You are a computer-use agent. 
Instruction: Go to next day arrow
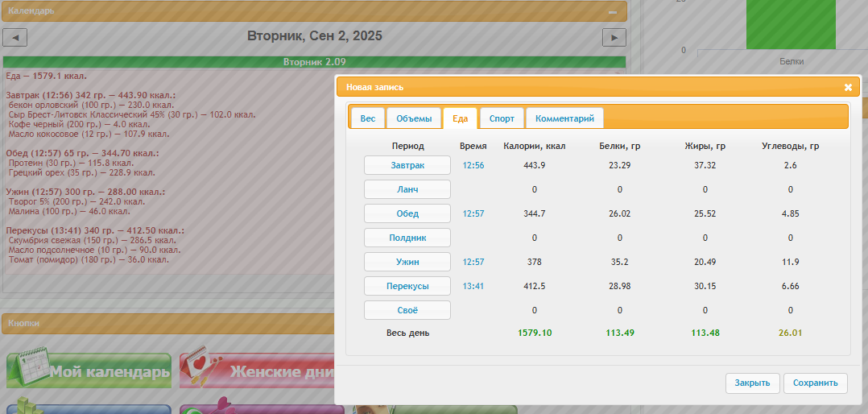tap(614, 38)
